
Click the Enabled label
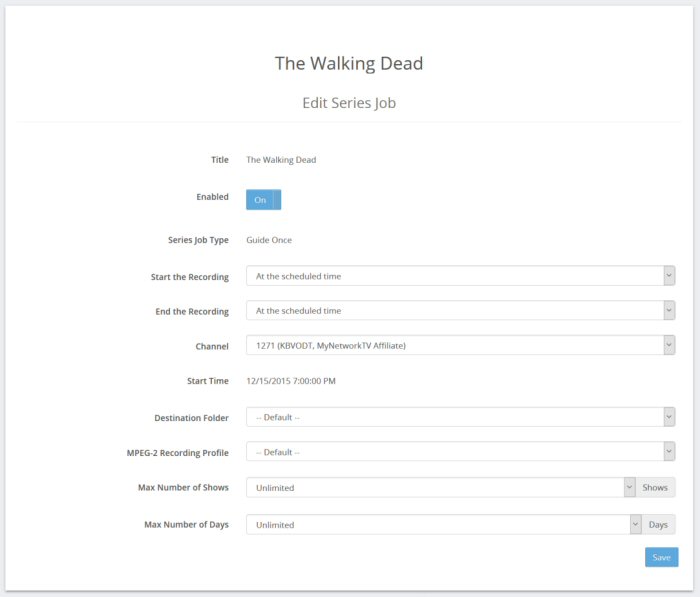(212, 197)
